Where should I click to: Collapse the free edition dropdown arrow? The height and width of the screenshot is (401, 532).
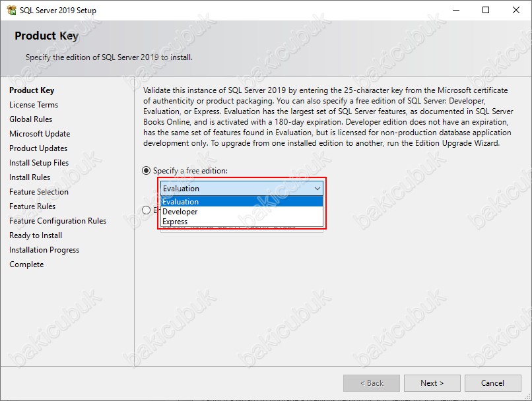(x=317, y=189)
